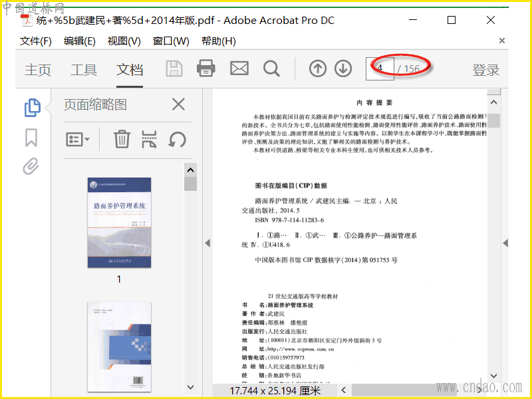Expand right tools pane arrow

(x=505, y=243)
